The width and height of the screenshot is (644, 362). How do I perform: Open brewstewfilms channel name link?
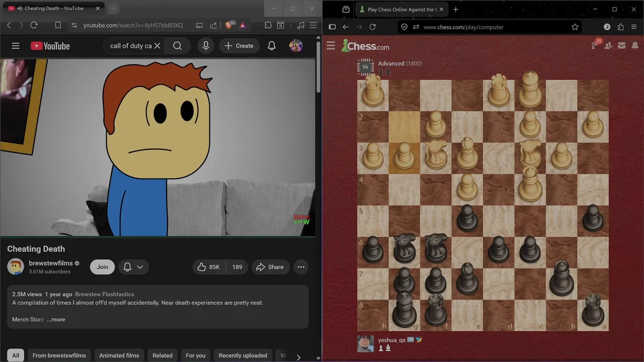point(51,263)
